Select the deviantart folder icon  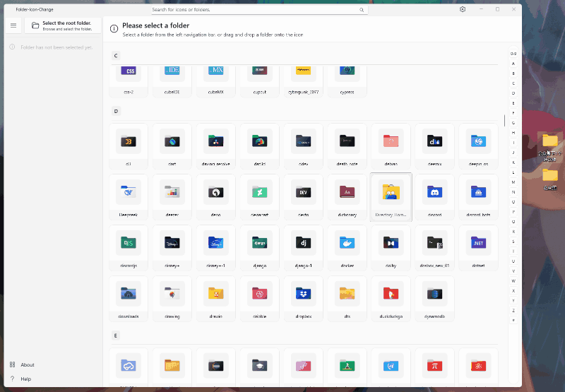click(259, 197)
